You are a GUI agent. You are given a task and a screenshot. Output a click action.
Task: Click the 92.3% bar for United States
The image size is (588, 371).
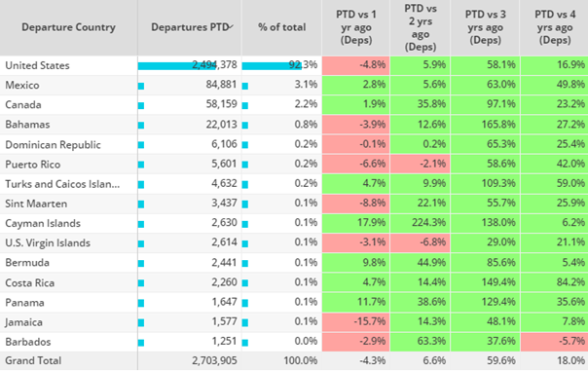click(x=272, y=66)
